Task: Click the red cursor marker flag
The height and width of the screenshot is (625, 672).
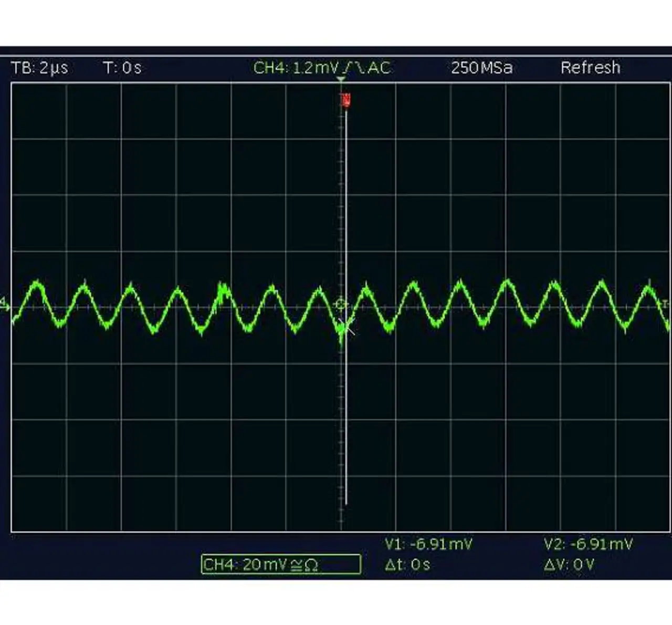Action: pyautogui.click(x=345, y=99)
